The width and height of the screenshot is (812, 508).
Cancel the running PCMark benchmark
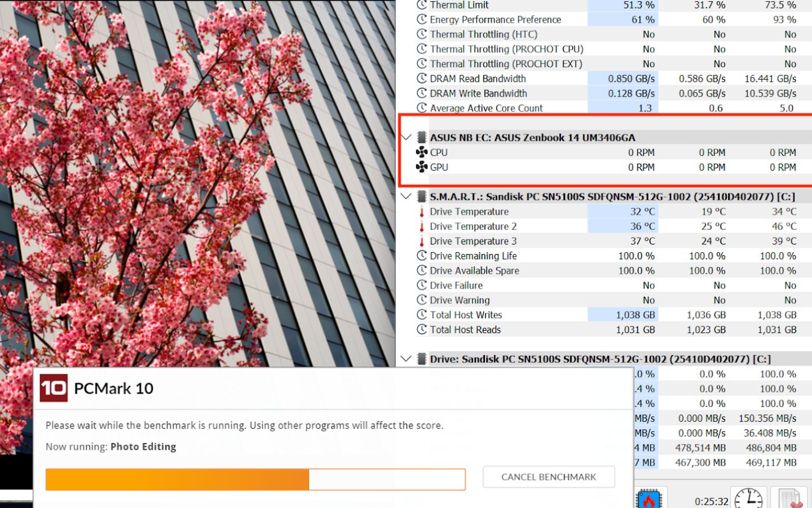click(x=549, y=477)
